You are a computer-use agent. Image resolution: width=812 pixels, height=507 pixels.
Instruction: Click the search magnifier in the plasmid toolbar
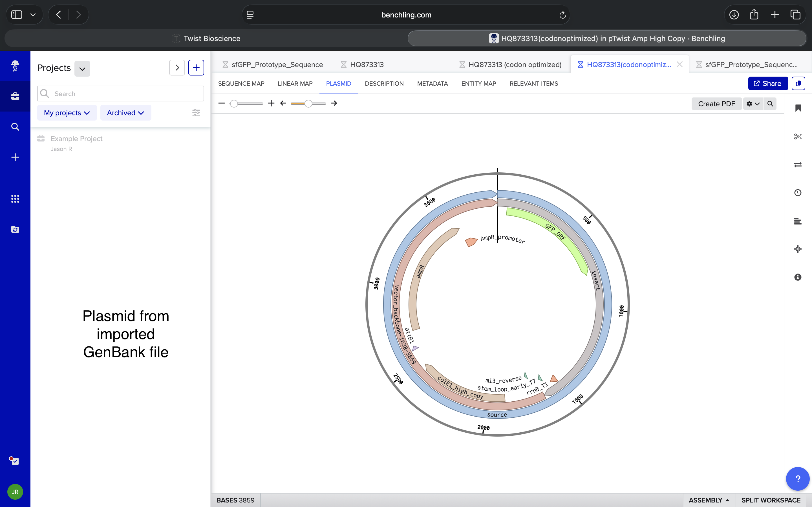tap(770, 104)
